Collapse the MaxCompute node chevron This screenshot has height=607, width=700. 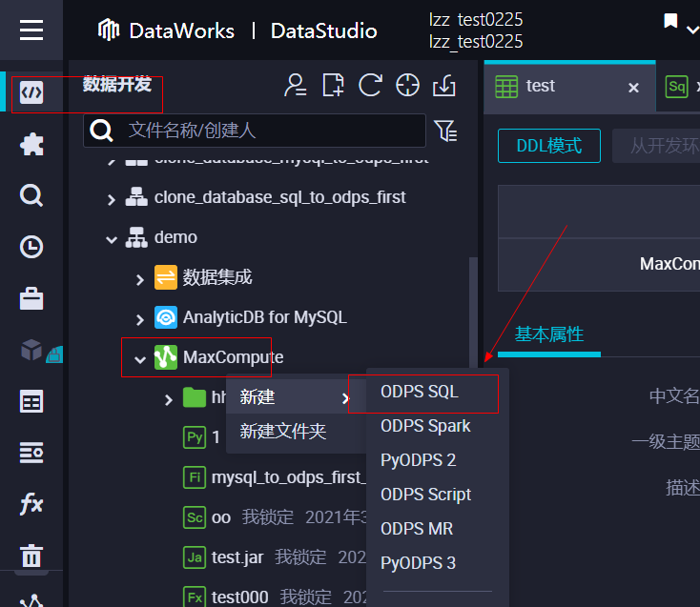click(140, 359)
